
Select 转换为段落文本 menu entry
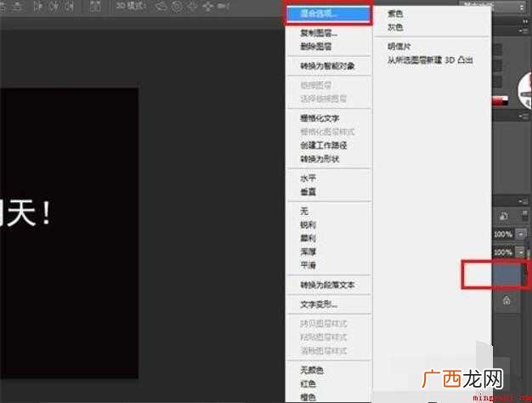point(327,285)
